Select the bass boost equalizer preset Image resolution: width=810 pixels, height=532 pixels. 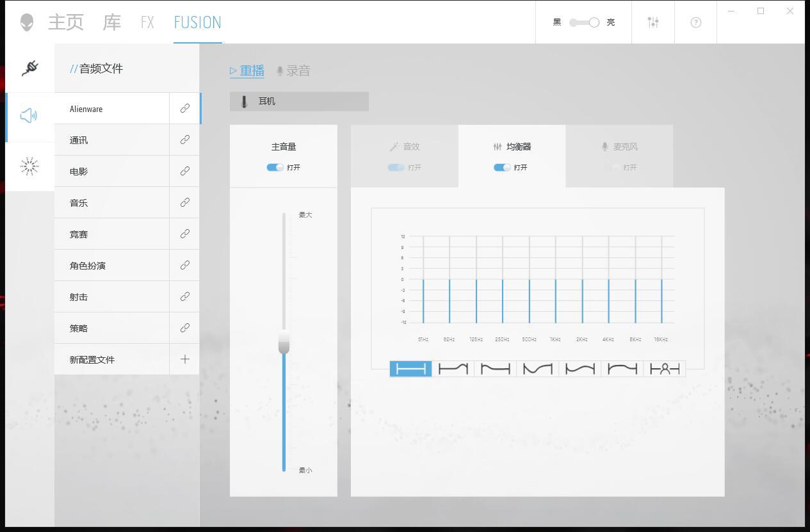pyautogui.click(x=495, y=369)
